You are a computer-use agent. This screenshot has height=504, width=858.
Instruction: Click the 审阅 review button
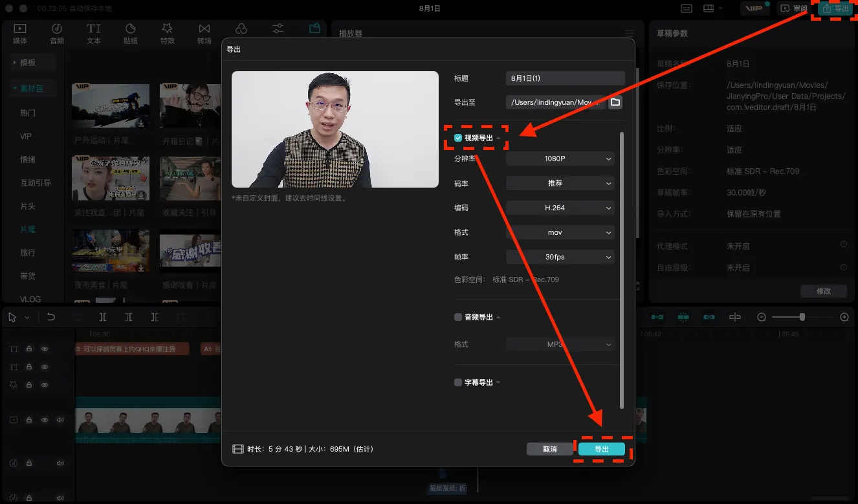click(x=794, y=8)
